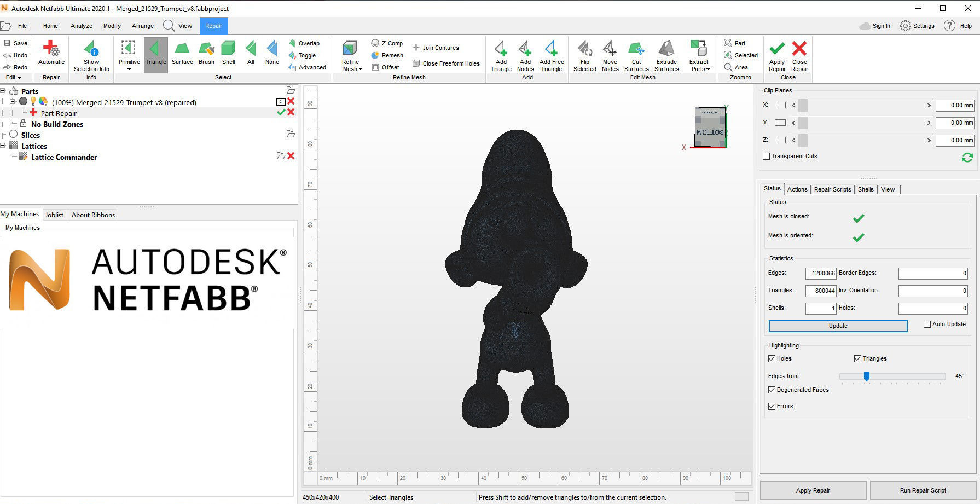The width and height of the screenshot is (980, 504).
Task: Click the Update statistics button
Action: click(x=838, y=326)
